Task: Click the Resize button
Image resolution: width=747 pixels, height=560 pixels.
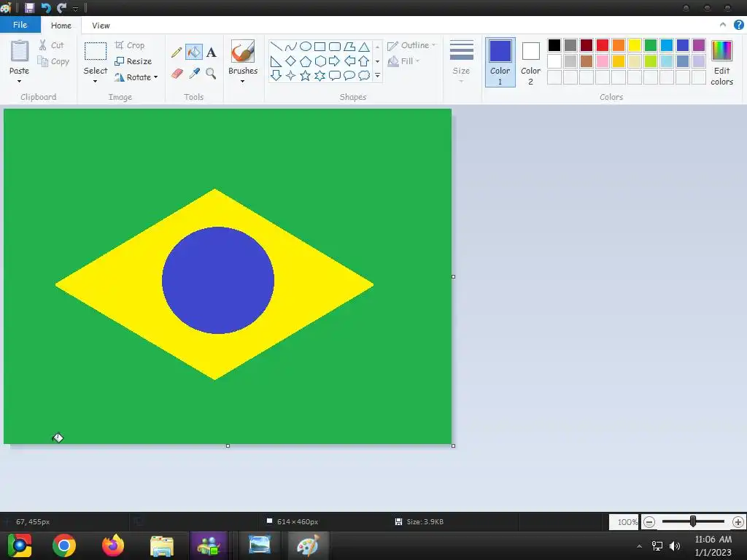Action: pos(133,61)
